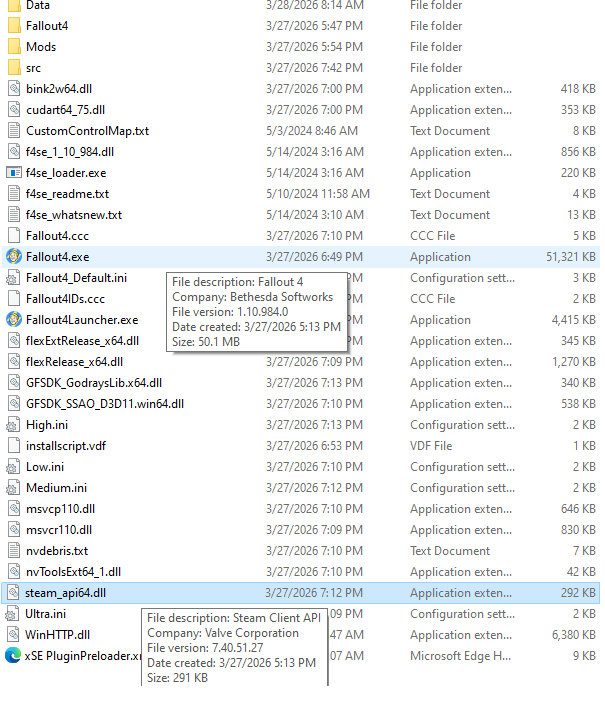Select the file named msvcp110.dll
The width and height of the screenshot is (605, 705).
[x=60, y=509]
